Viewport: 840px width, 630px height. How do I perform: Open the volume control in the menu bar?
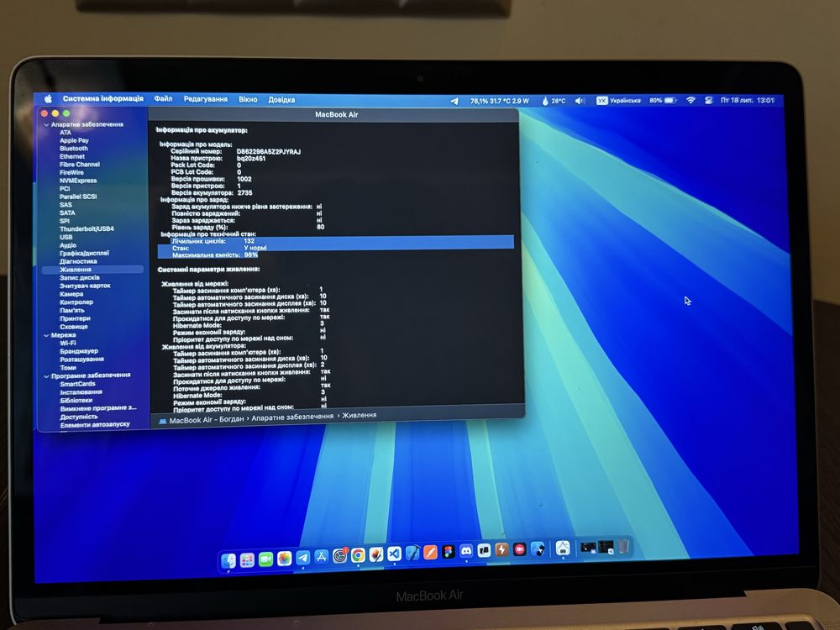(580, 101)
